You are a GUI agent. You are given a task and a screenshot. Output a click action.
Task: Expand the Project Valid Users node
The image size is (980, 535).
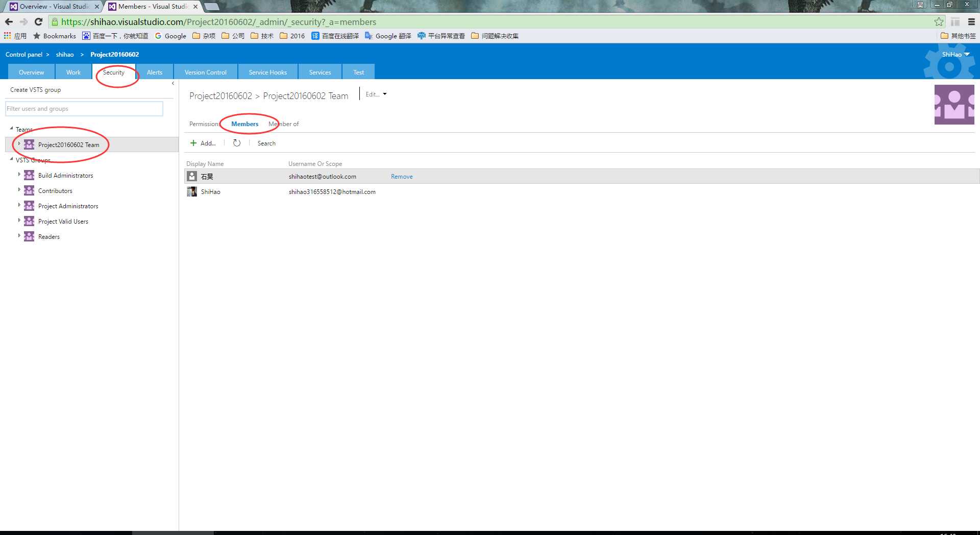19,220
